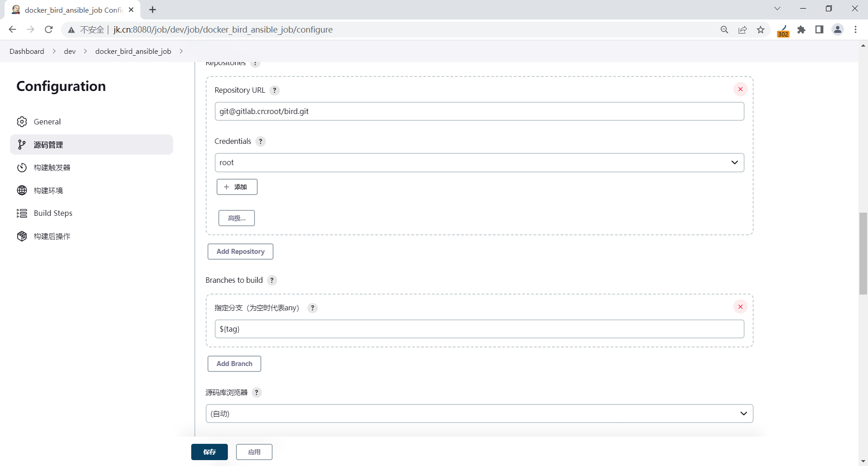Jump to the Build Steps section
Image resolution: width=868 pixels, height=466 pixels.
tap(91, 213)
